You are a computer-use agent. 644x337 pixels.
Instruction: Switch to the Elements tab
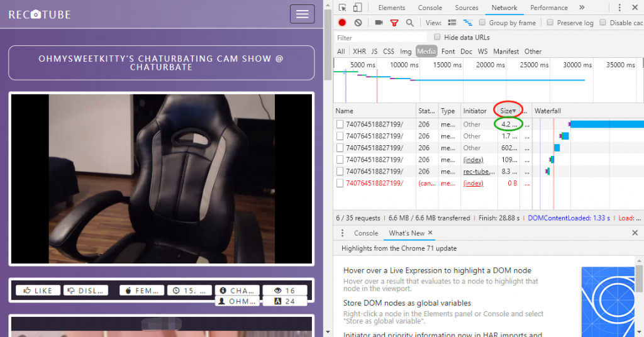tap(391, 8)
